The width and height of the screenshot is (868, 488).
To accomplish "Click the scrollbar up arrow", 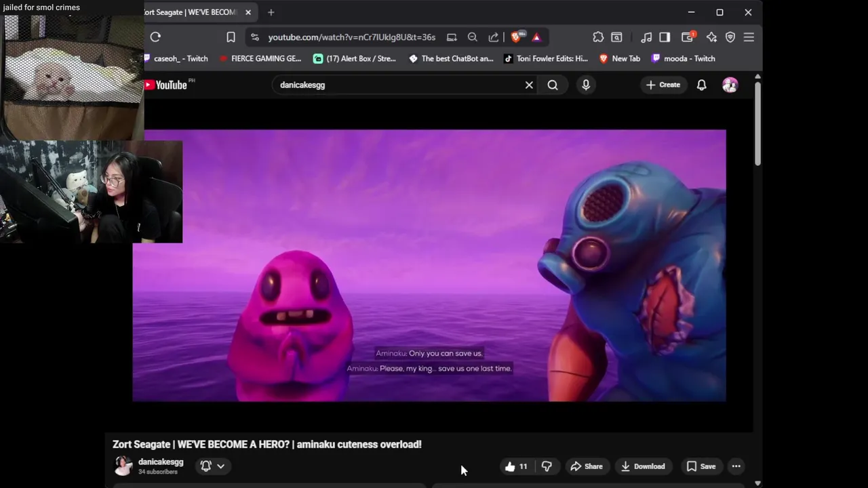I will pyautogui.click(x=757, y=76).
